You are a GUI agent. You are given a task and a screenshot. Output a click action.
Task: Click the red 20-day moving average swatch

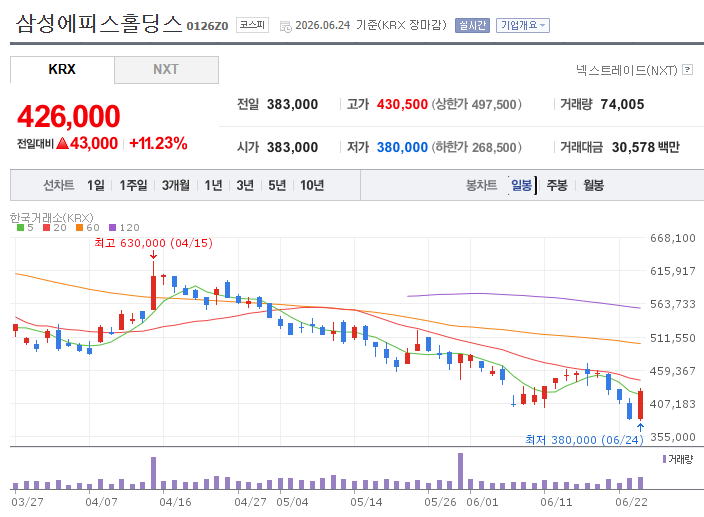coord(46,228)
